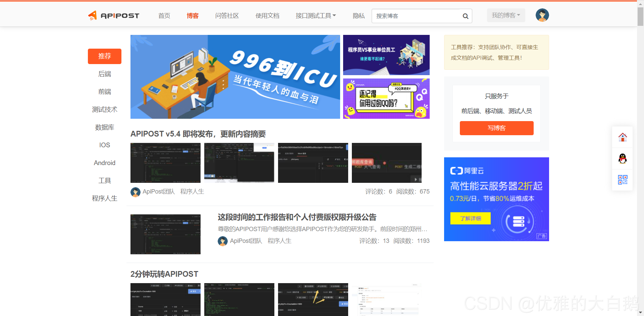Select the IOS category
The width and height of the screenshot is (644, 316).
click(x=105, y=145)
